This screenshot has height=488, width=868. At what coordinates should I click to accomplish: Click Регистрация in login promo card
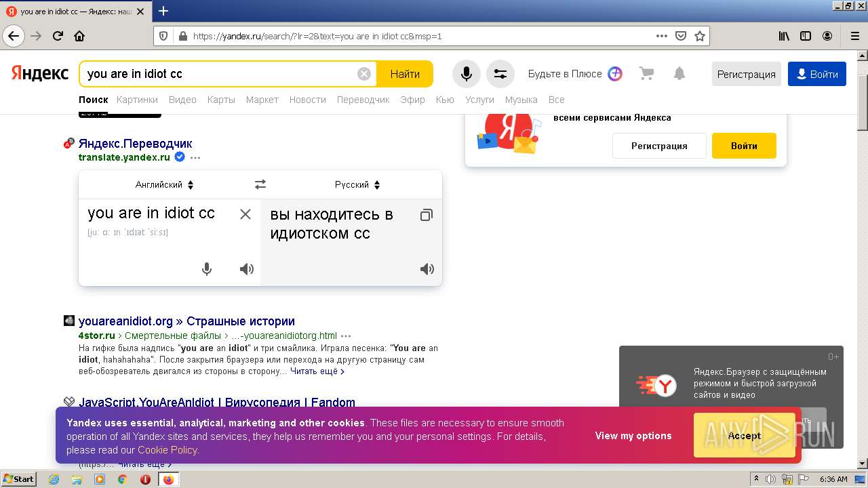659,146
